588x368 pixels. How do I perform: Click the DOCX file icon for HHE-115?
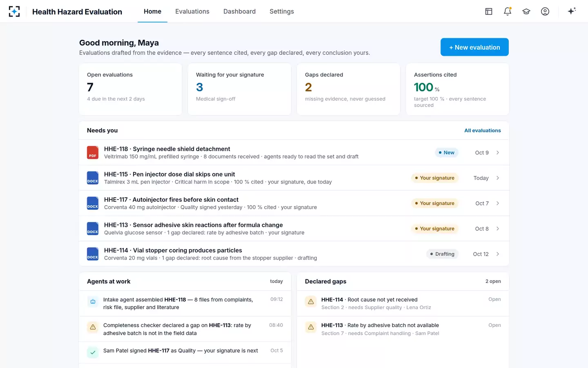(x=93, y=178)
